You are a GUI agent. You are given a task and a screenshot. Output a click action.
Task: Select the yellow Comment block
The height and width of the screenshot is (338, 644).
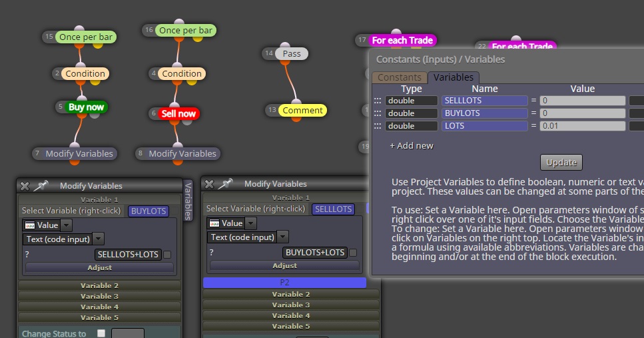(x=302, y=110)
